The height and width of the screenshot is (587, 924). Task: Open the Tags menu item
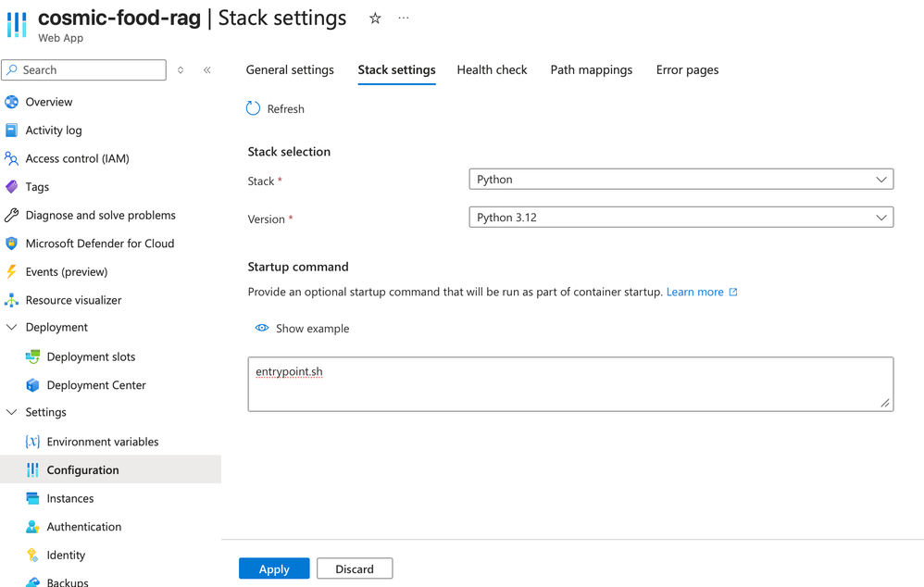pos(37,187)
